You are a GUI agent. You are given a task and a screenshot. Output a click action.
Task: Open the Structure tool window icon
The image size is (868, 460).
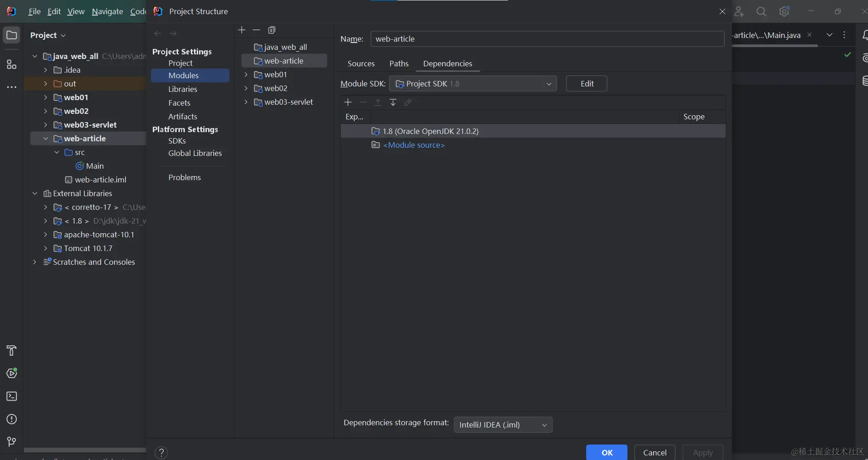[x=11, y=64]
